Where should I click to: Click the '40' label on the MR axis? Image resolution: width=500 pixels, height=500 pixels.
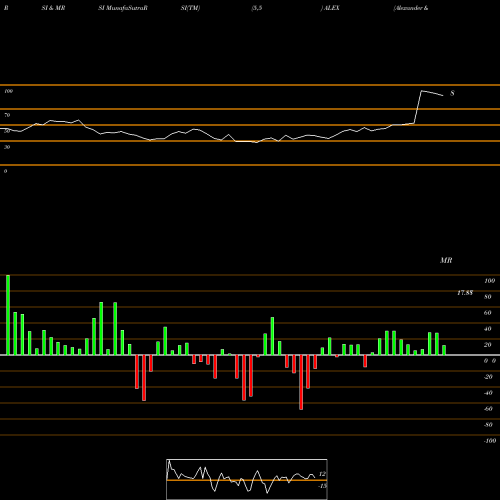pyautogui.click(x=488, y=329)
